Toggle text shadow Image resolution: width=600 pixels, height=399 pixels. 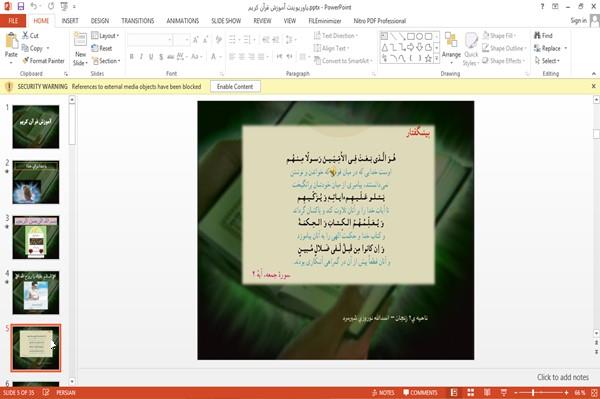(x=161, y=57)
